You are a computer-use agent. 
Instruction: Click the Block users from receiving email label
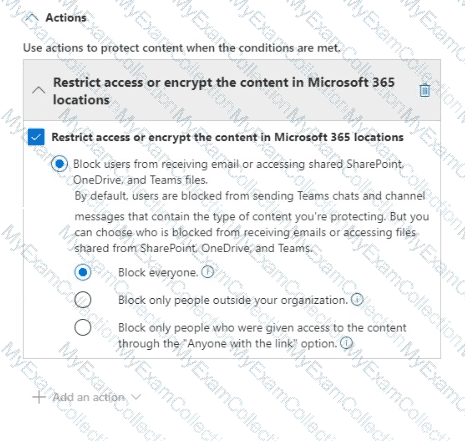pyautogui.click(x=238, y=172)
